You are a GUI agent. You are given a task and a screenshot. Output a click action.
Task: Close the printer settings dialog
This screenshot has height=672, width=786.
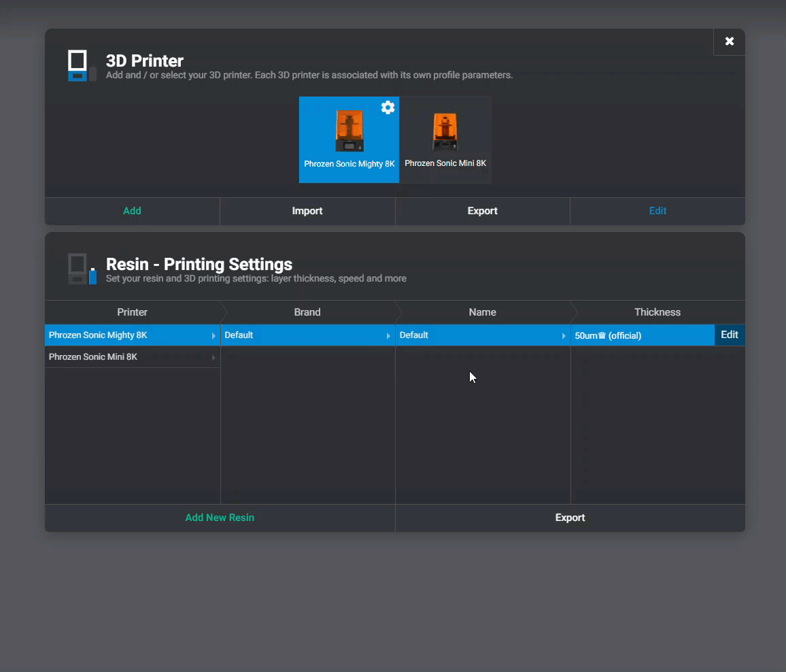point(729,41)
